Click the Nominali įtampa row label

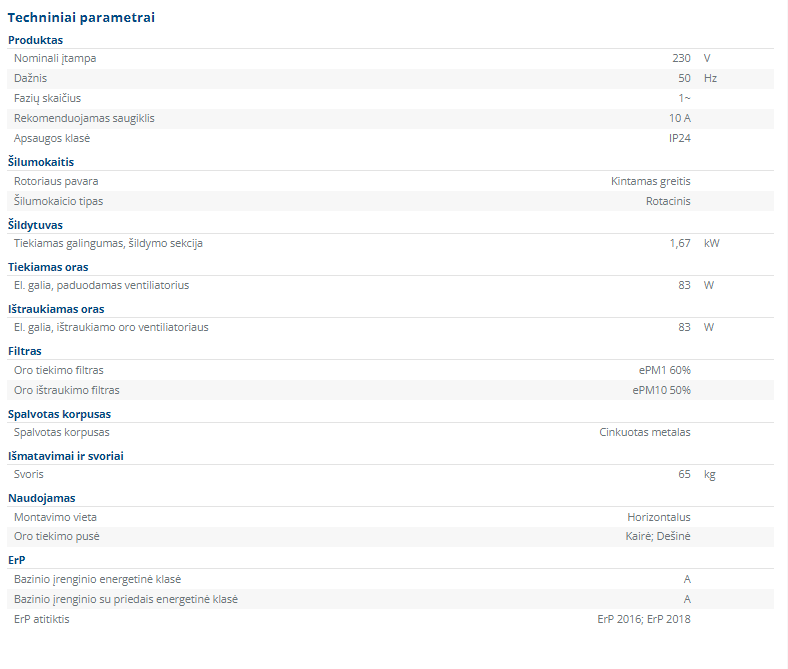[55, 58]
